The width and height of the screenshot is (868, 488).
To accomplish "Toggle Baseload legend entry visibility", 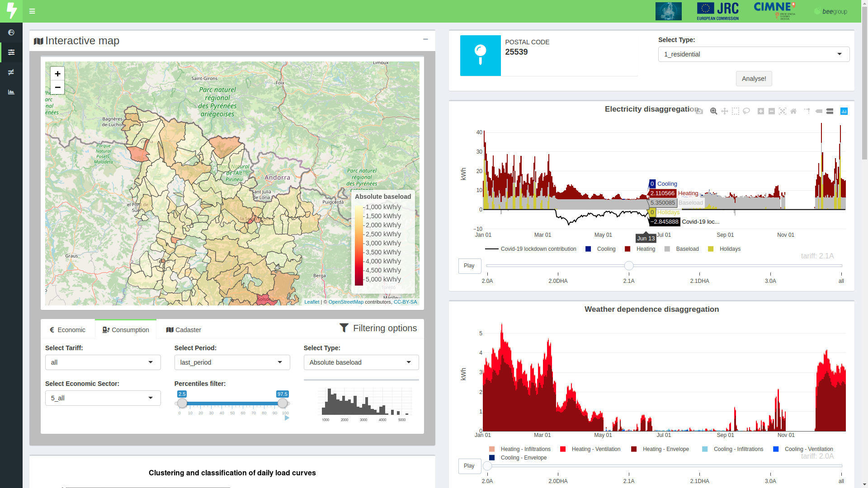I will click(x=682, y=249).
